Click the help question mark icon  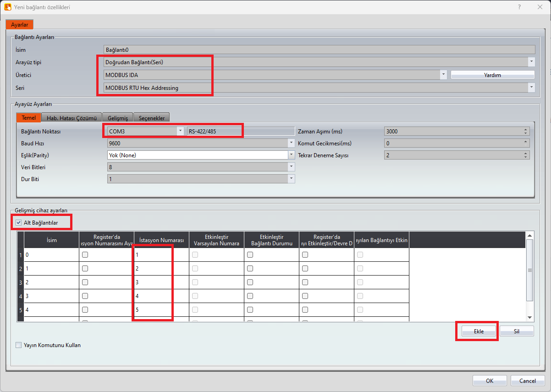pos(519,7)
